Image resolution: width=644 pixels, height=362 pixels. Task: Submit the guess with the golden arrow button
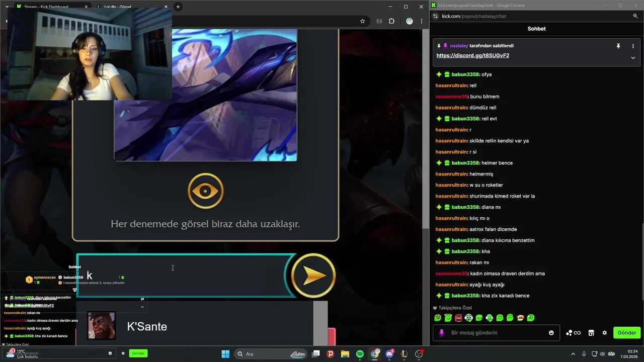click(x=313, y=275)
